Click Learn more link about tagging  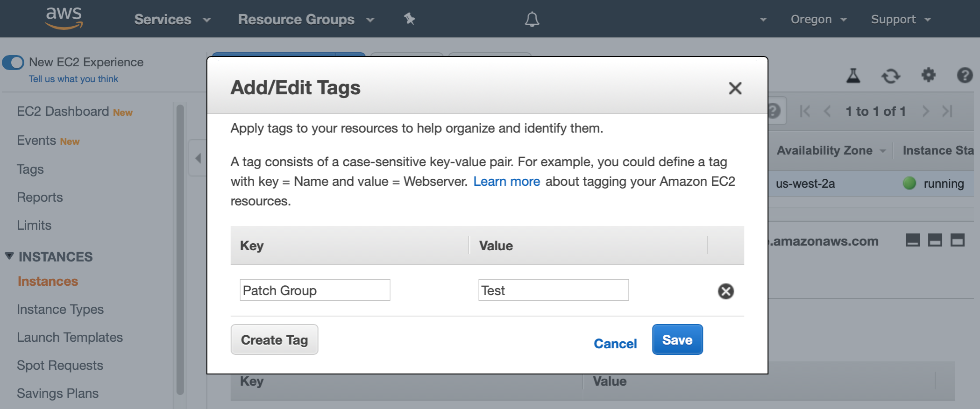click(x=507, y=181)
